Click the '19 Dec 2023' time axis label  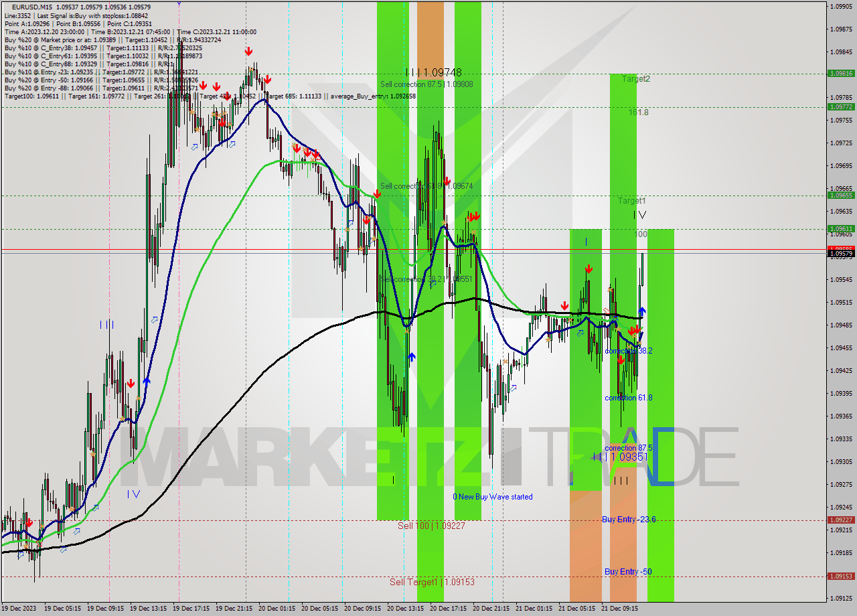[19, 609]
